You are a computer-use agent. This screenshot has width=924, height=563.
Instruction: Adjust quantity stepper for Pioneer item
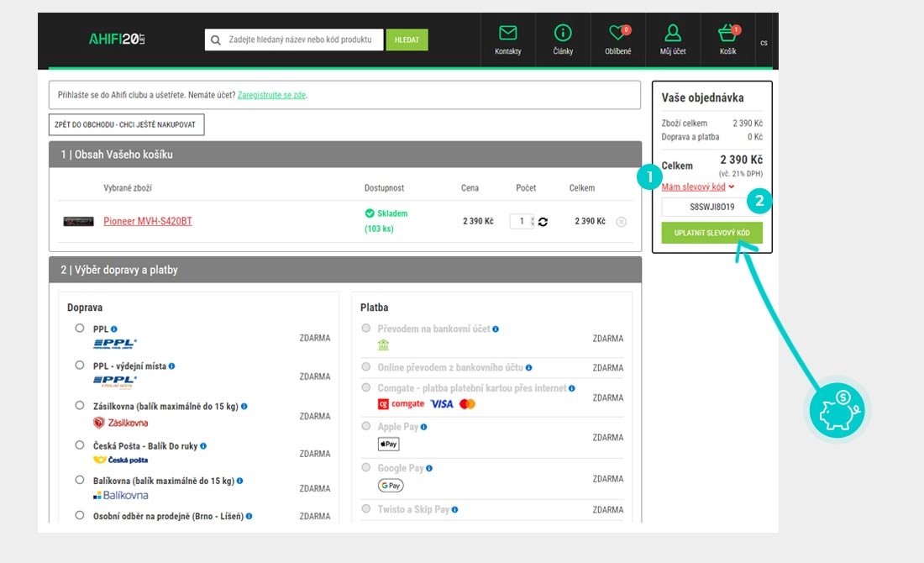coord(533,222)
